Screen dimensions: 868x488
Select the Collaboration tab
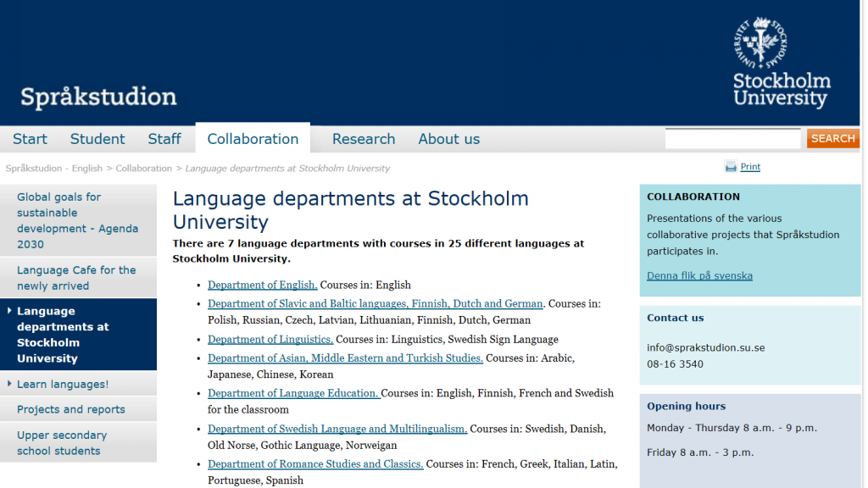253,139
